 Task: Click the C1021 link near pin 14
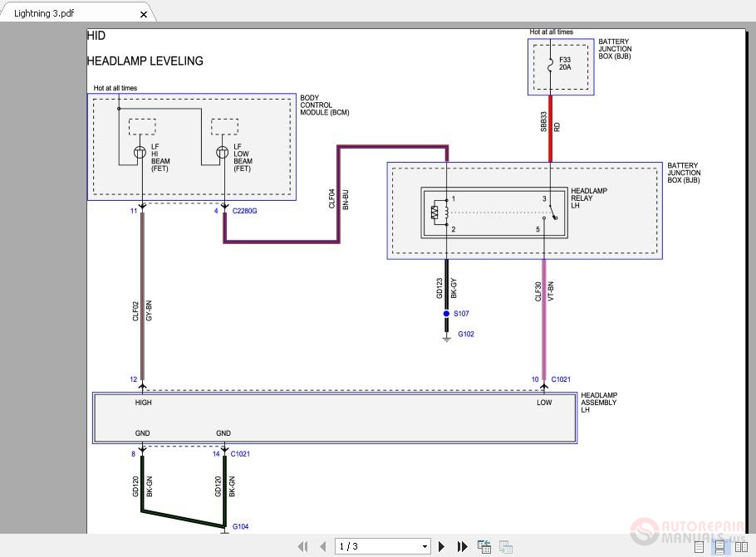(240, 454)
